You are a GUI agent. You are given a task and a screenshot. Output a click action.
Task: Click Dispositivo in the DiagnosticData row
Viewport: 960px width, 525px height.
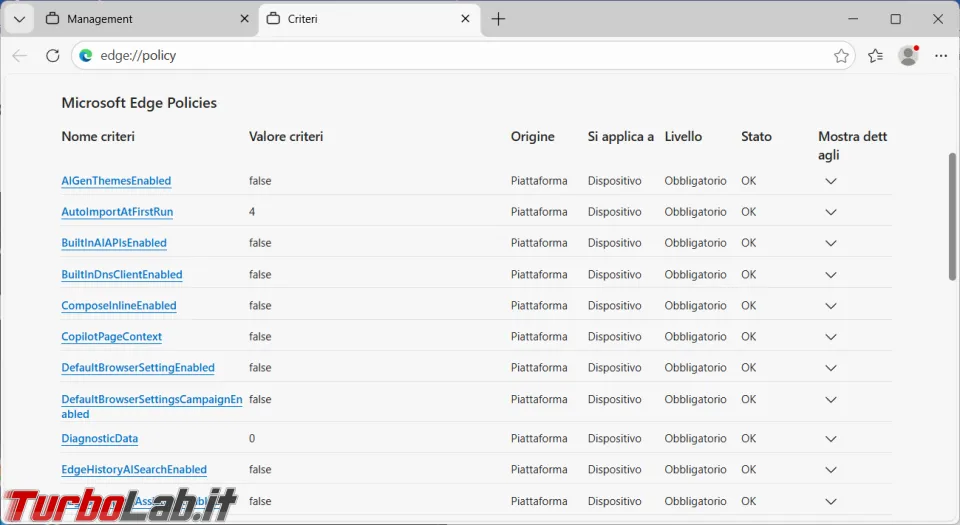tap(615, 439)
